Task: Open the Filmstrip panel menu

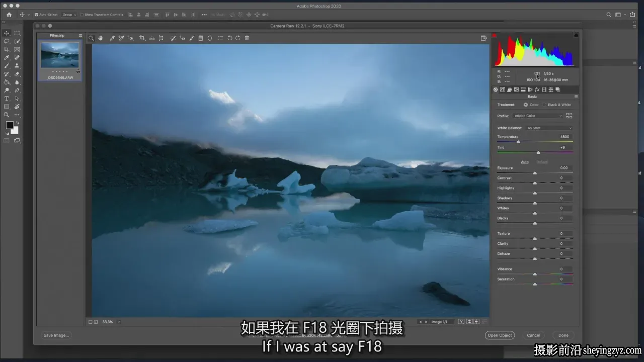Action: [80, 36]
